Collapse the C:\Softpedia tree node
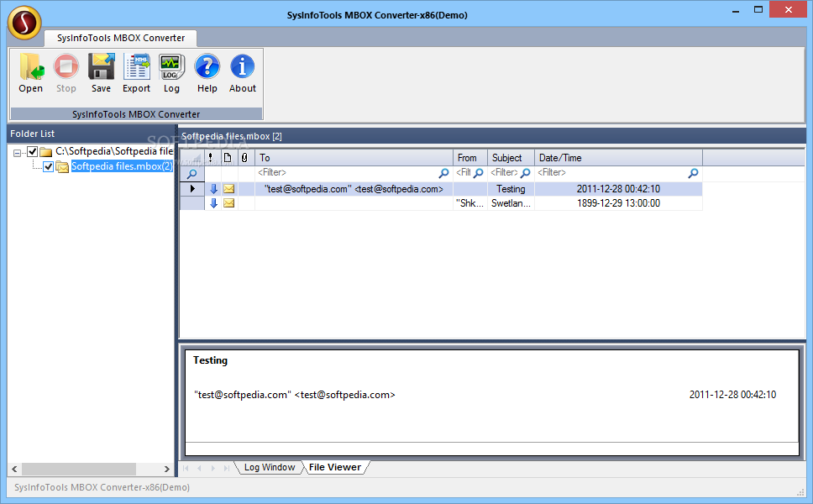This screenshot has width=813, height=504. [x=17, y=152]
